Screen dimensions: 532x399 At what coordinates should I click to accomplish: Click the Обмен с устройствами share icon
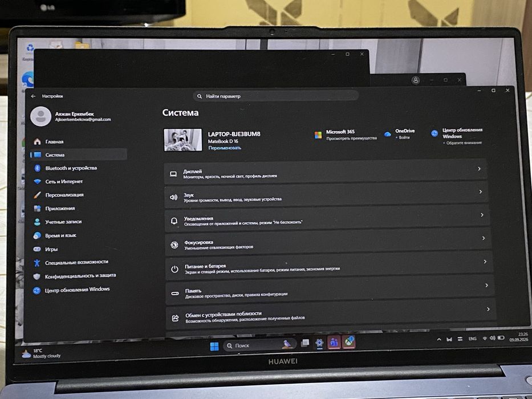[x=176, y=318]
